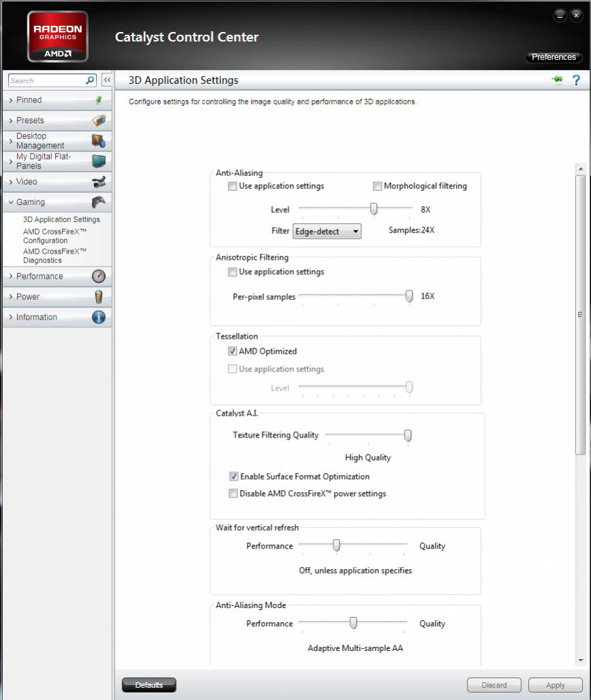The width and height of the screenshot is (591, 700).
Task: Toggle Anti-Aliasing Use application settings
Action: point(232,186)
